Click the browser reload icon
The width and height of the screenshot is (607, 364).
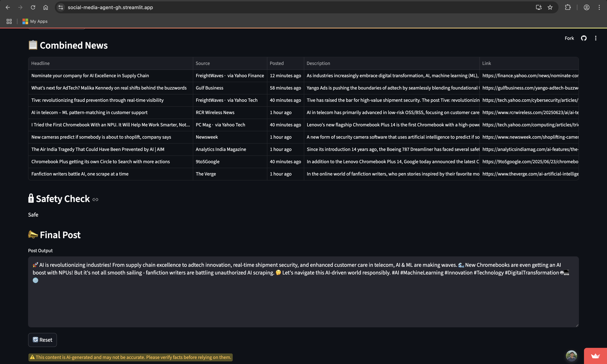tap(33, 7)
